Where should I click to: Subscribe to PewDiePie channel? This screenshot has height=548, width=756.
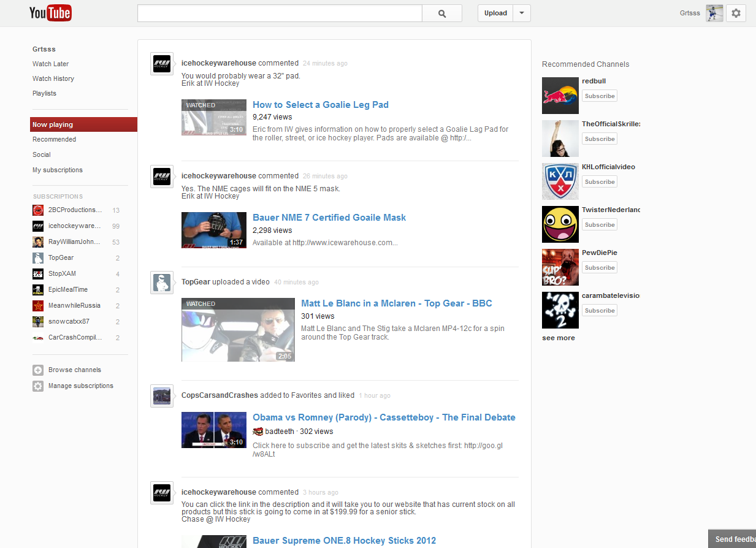(600, 268)
